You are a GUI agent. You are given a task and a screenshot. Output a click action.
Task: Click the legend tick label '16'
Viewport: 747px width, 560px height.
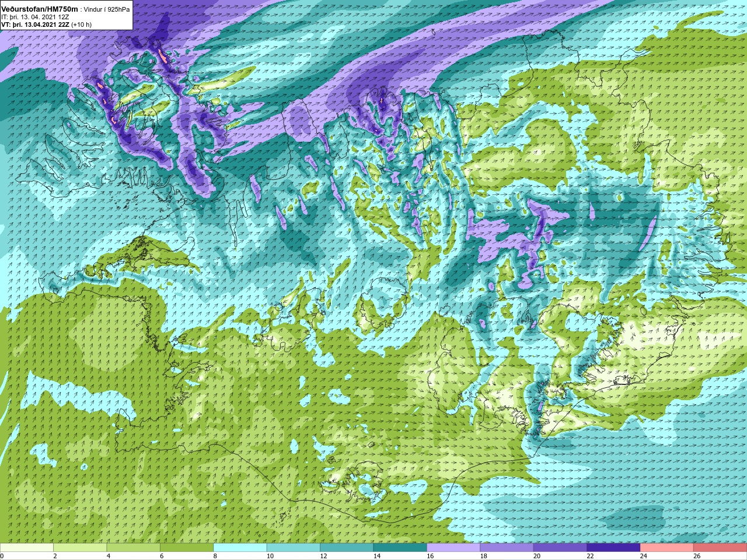(x=430, y=556)
